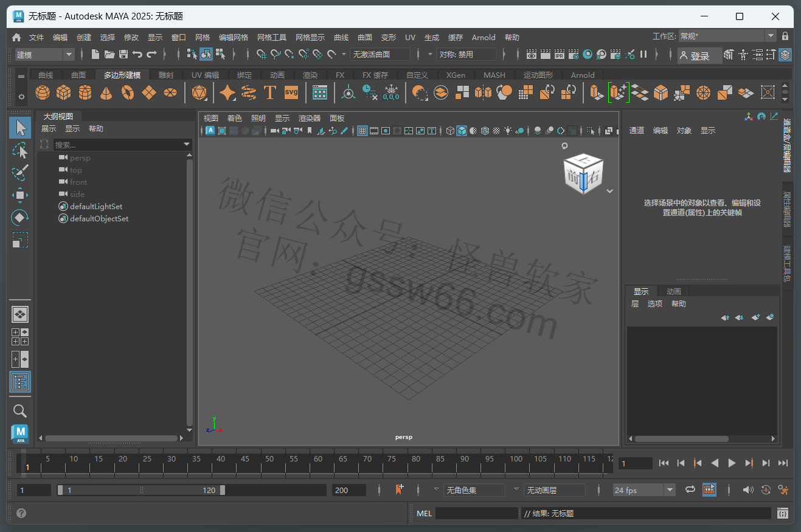Click the script editor icon at bottom right
Screen dimensions: 801x532
pyautogui.click(x=783, y=513)
